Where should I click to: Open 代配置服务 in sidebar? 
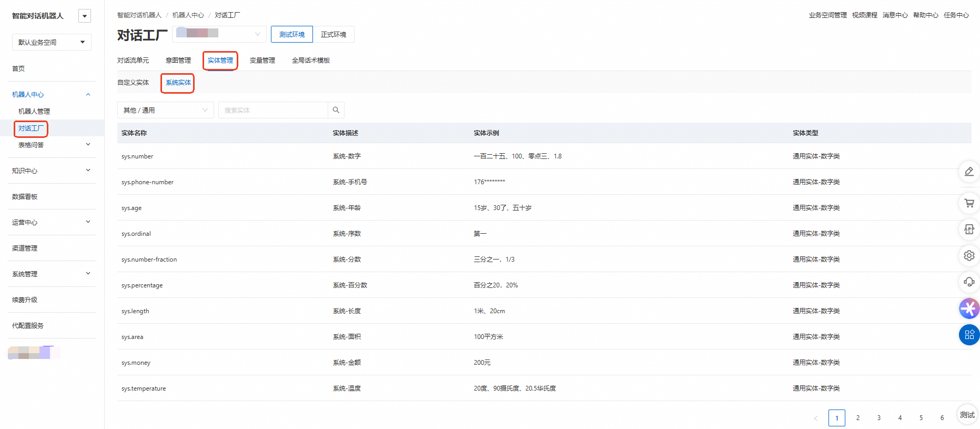pyautogui.click(x=28, y=325)
